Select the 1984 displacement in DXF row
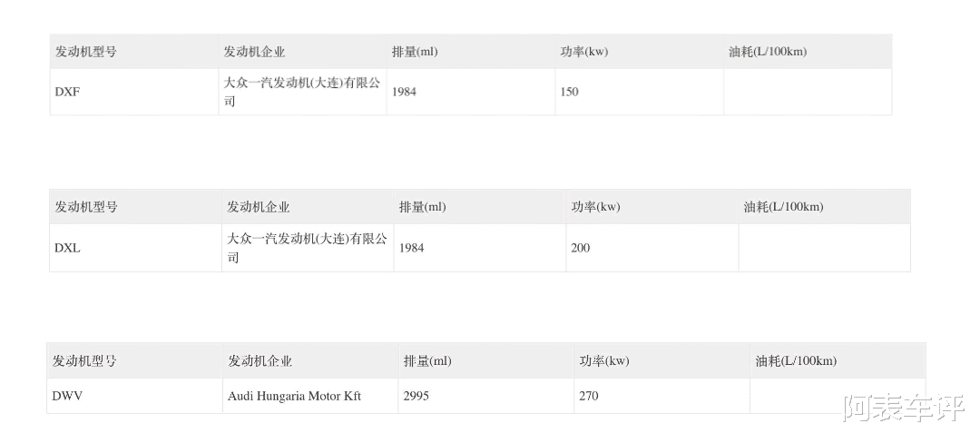The height and width of the screenshot is (443, 980). (x=405, y=92)
